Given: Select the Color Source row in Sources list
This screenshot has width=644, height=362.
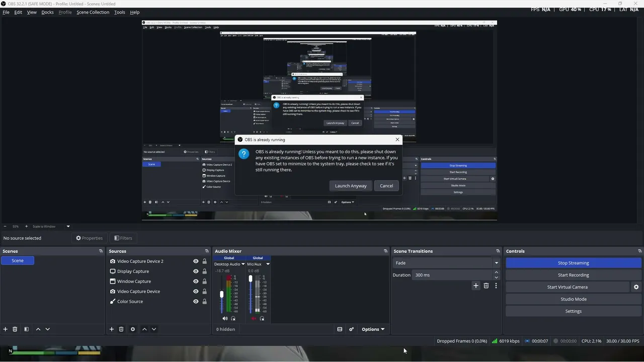Looking at the screenshot, I should [159, 302].
